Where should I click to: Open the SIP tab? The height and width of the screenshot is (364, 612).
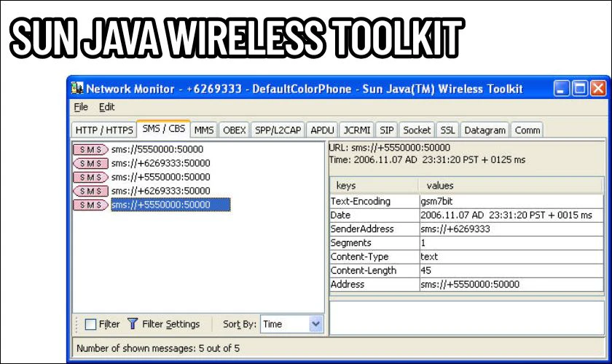click(x=386, y=130)
